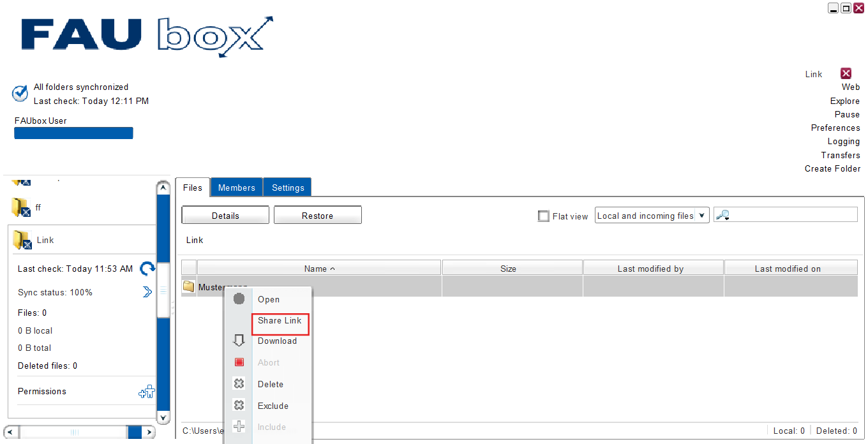Click the Details button
This screenshot has width=868, height=444.
pos(225,215)
